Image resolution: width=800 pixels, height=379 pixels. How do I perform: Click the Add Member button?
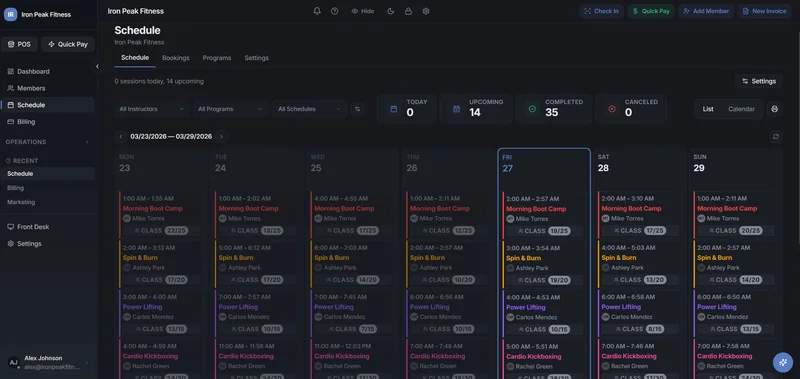tap(706, 11)
